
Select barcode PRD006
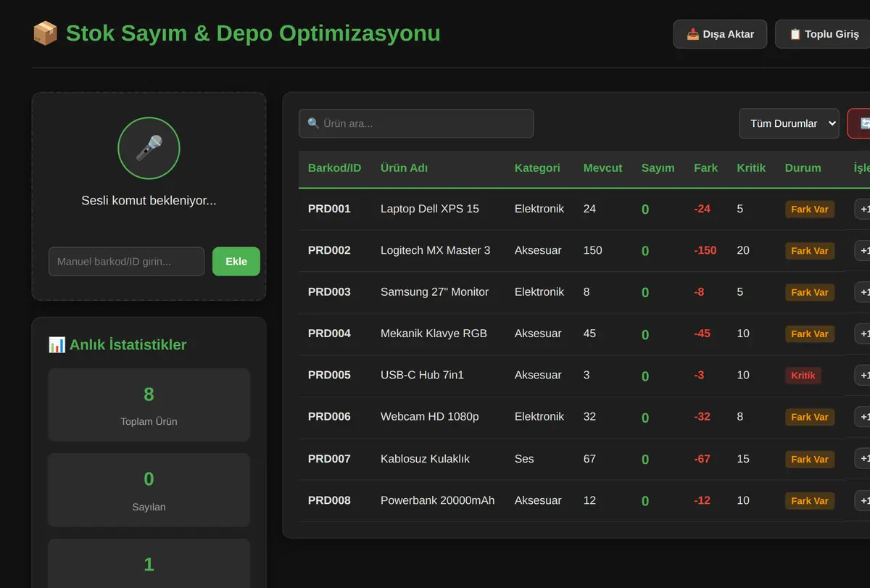coord(329,417)
